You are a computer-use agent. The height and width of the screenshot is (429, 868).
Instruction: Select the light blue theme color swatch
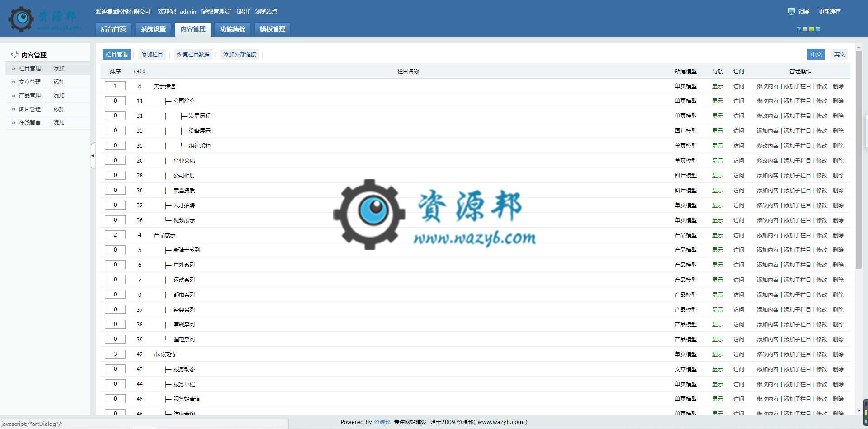tap(818, 29)
